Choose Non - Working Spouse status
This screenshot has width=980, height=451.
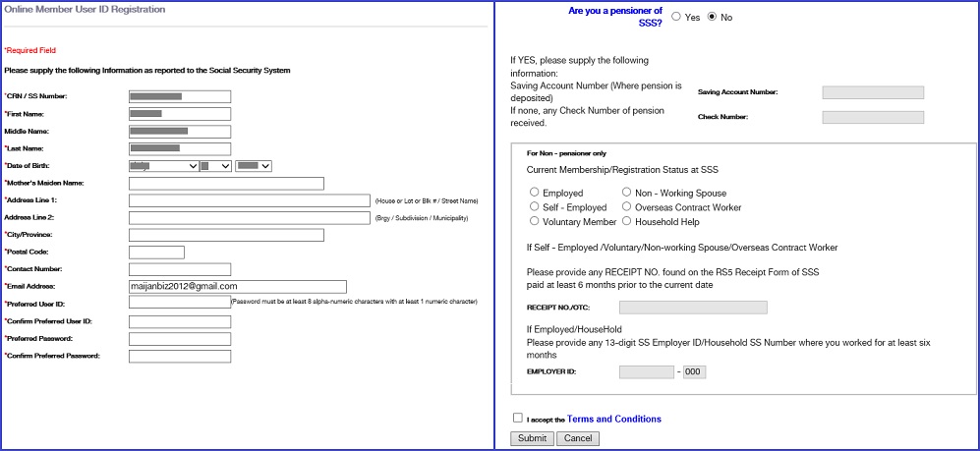[626, 193]
